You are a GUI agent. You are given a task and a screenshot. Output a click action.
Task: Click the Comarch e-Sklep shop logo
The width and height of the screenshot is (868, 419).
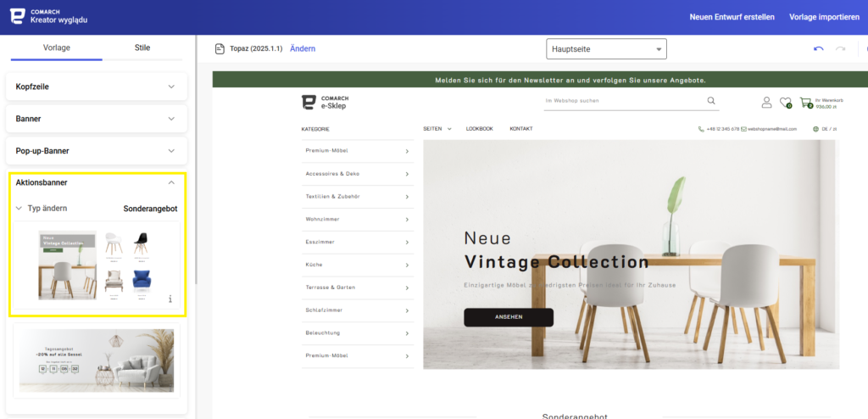coord(325,102)
